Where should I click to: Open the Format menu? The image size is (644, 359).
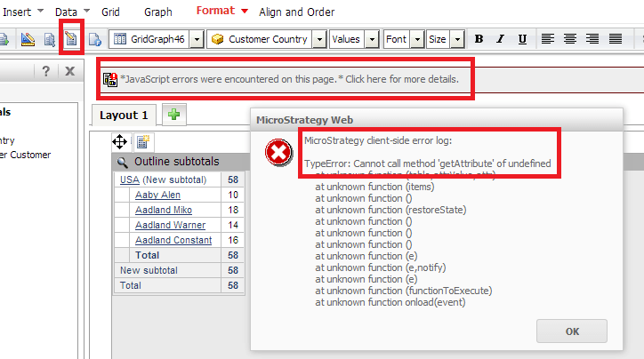click(215, 11)
